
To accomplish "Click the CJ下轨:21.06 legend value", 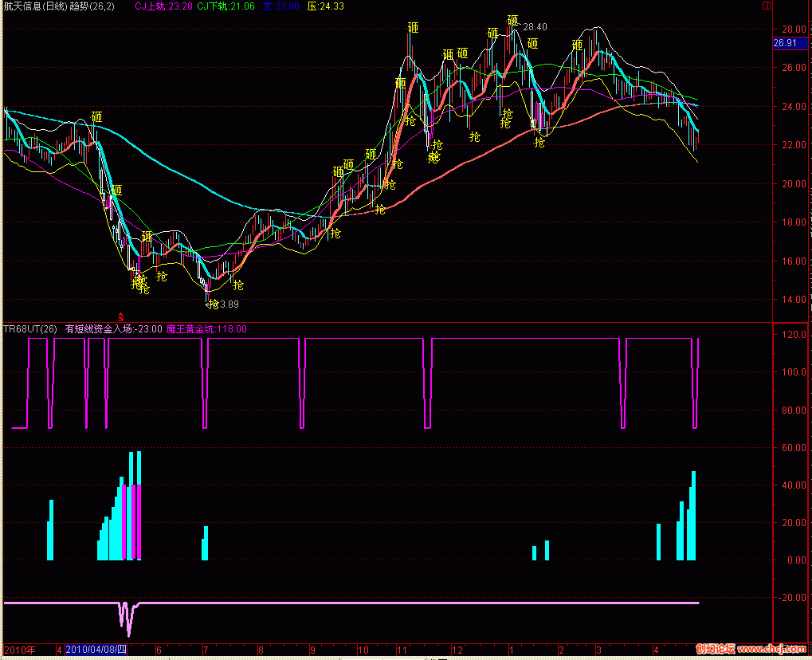I will point(226,6).
